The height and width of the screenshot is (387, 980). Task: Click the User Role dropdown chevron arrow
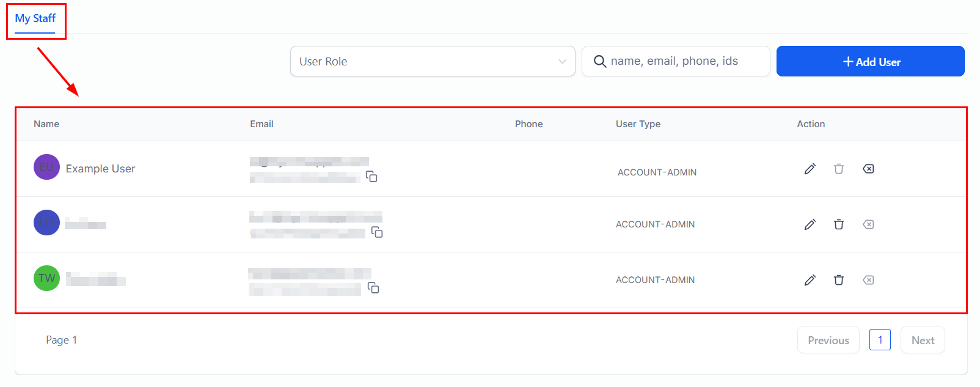pyautogui.click(x=562, y=61)
